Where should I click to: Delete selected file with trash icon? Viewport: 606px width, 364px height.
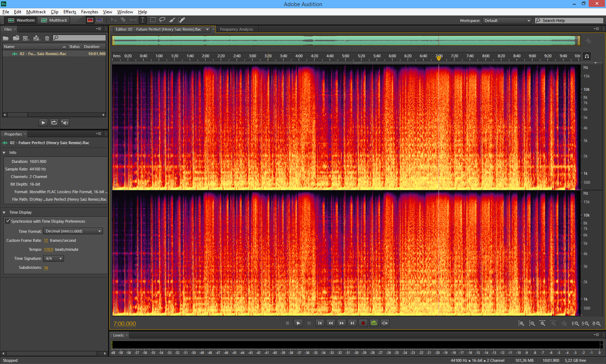coord(47,38)
